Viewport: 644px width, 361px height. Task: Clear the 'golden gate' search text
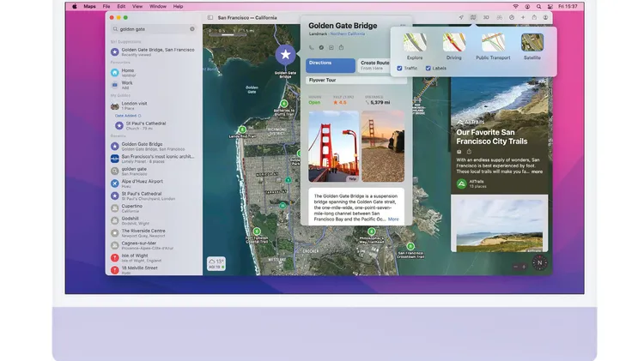tap(191, 29)
